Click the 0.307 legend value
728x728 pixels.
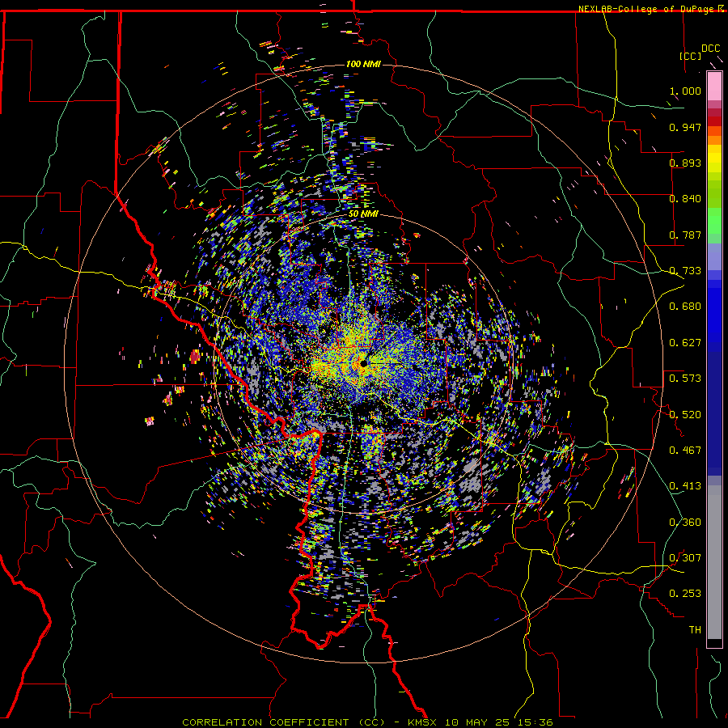pos(685,558)
